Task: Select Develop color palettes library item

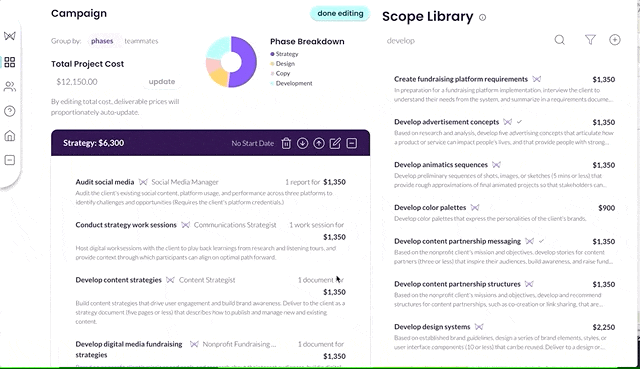Action: (x=430, y=208)
